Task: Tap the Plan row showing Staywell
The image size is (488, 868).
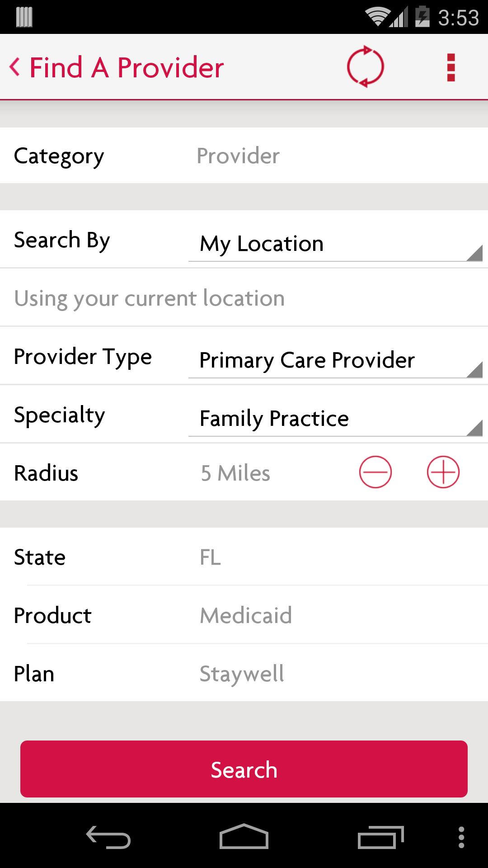Action: 244,674
